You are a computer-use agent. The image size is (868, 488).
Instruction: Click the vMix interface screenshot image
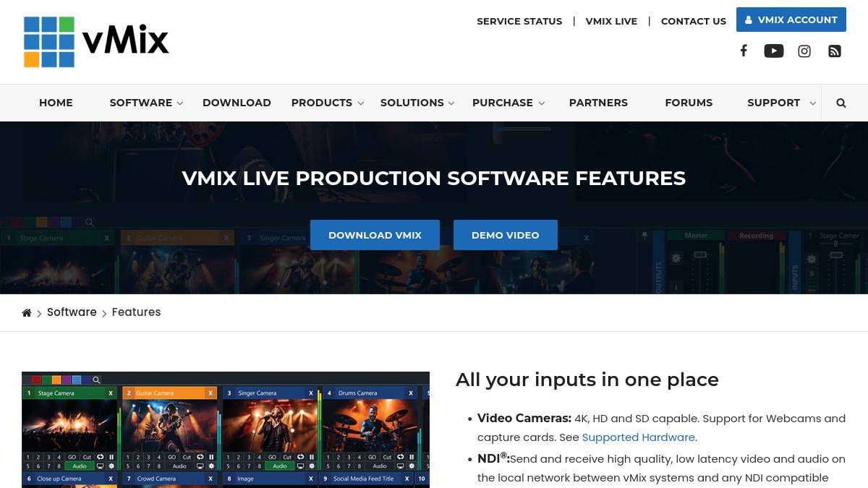(x=226, y=429)
